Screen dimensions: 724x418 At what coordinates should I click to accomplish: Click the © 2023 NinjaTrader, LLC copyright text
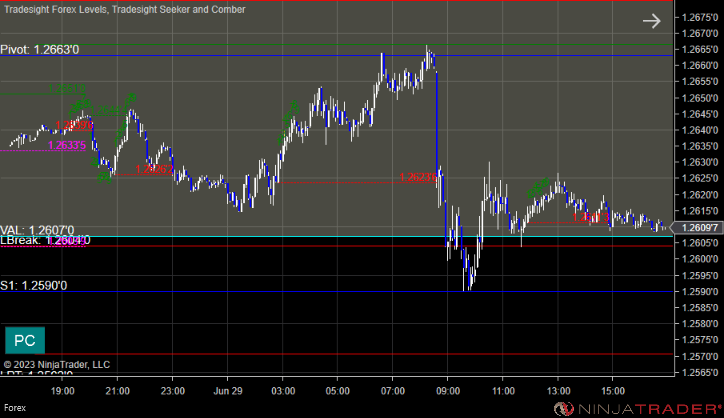[57, 364]
